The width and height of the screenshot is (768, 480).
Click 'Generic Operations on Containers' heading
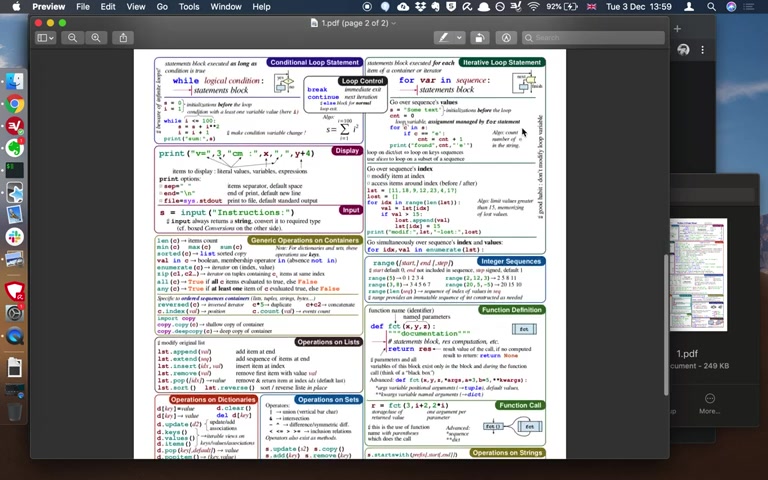(x=305, y=240)
